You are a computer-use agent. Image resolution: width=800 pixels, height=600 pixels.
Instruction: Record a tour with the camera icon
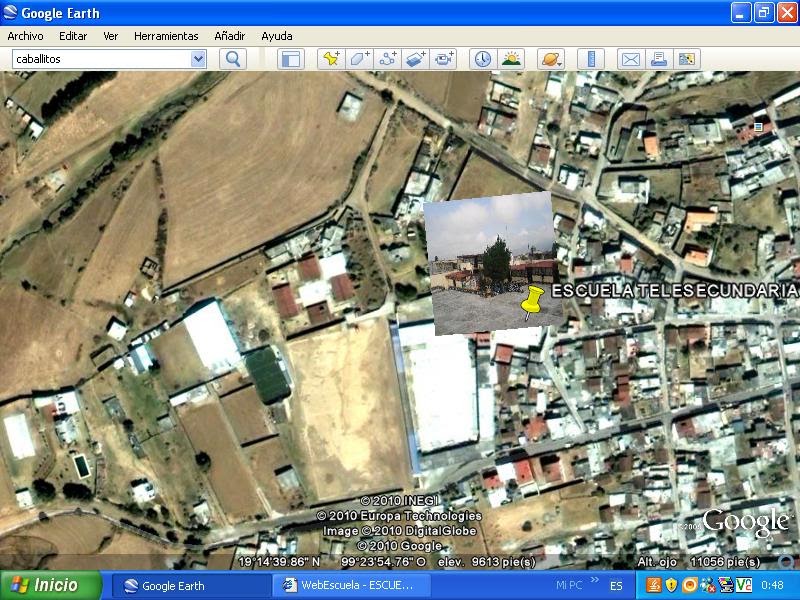pos(443,59)
